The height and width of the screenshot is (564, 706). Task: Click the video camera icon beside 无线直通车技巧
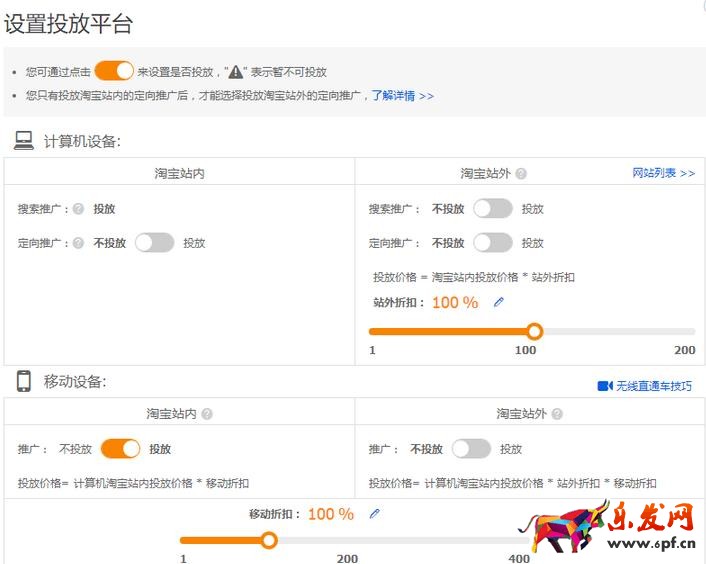605,386
